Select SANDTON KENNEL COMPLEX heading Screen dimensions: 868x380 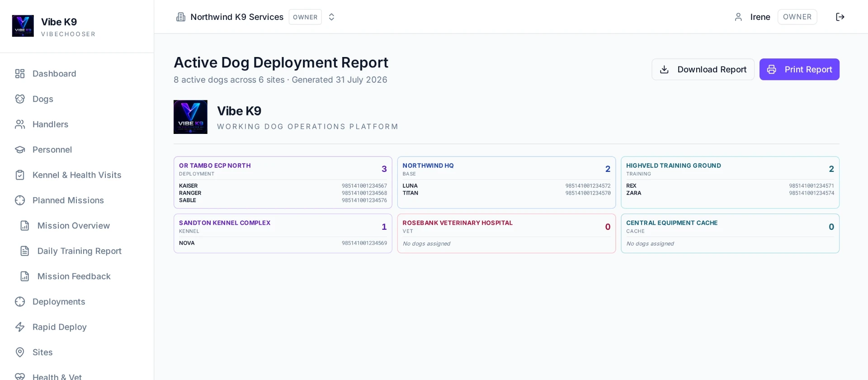(x=225, y=223)
